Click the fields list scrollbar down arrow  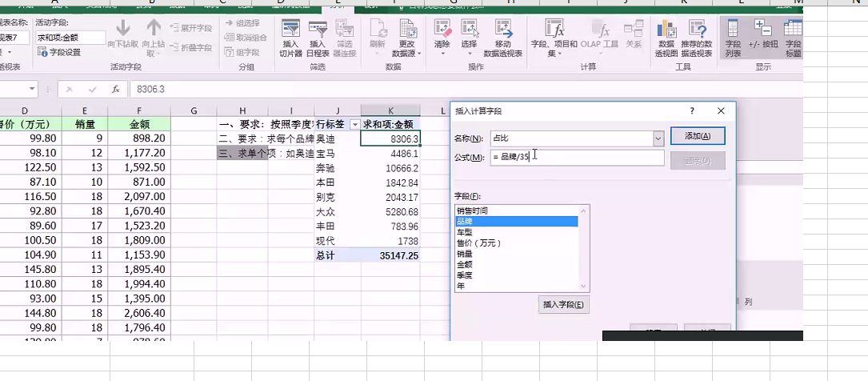coord(583,287)
